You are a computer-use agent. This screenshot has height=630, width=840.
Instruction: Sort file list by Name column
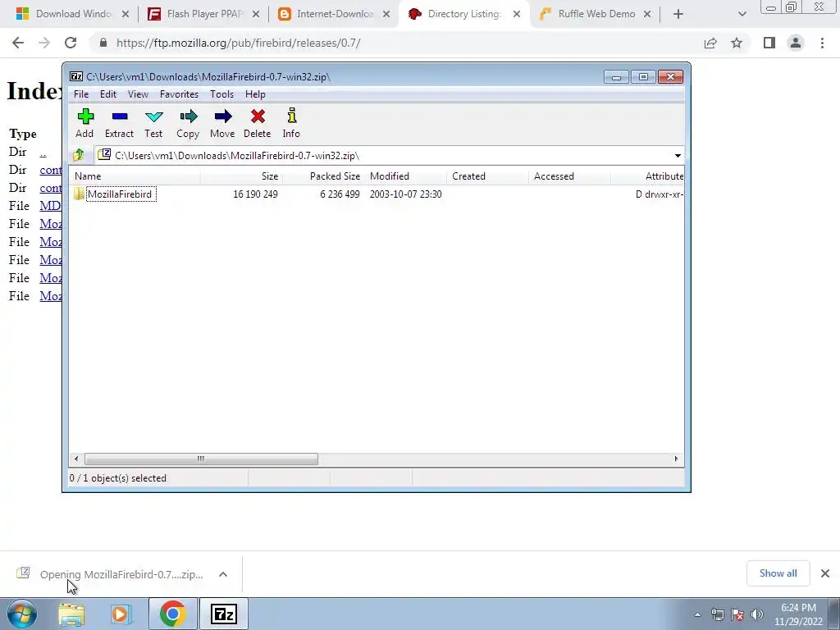135,176
